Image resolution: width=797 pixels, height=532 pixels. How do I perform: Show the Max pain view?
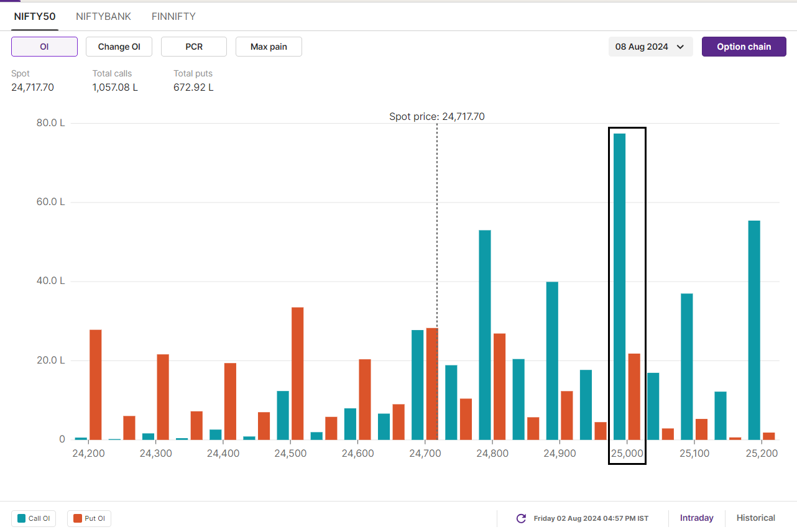tap(269, 47)
